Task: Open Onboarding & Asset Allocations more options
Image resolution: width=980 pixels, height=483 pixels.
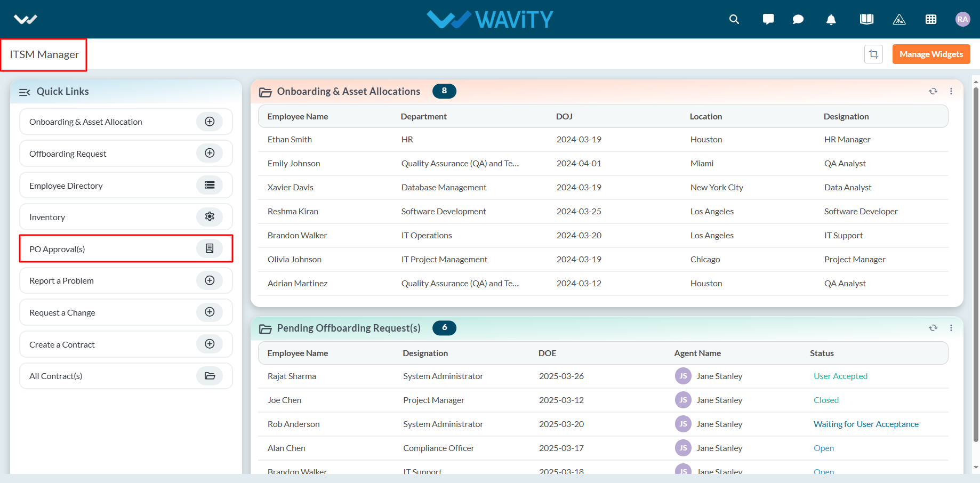Action: (951, 91)
